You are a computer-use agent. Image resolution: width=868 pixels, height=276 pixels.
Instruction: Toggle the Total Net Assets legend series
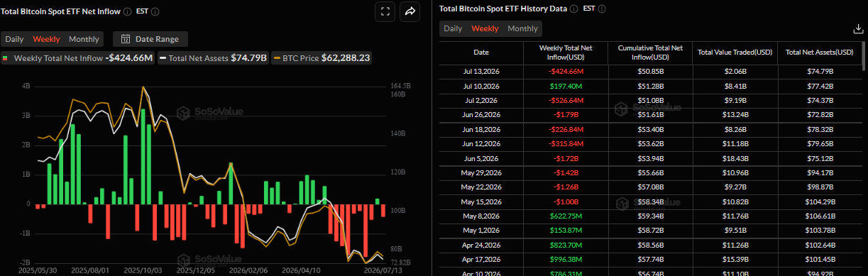pyautogui.click(x=213, y=58)
